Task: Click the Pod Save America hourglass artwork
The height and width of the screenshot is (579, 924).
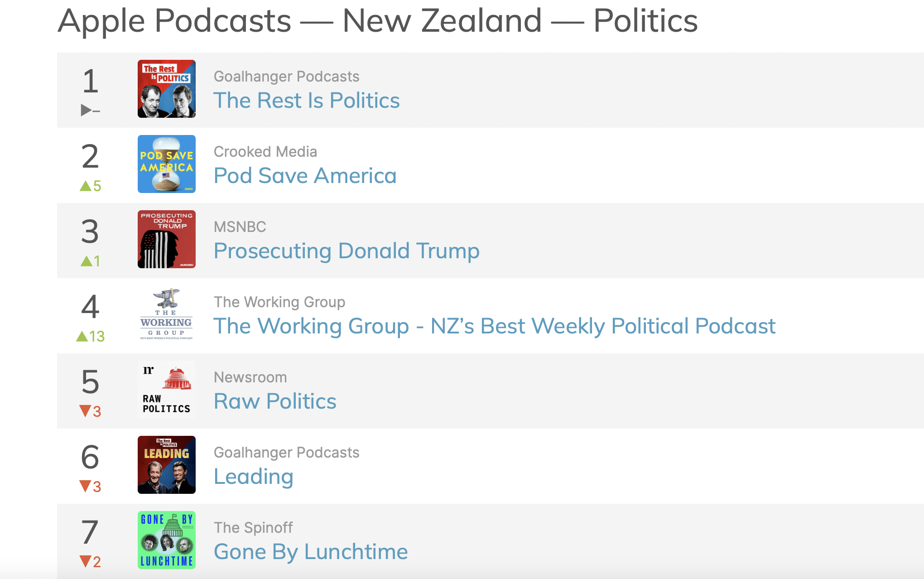Action: (x=167, y=164)
